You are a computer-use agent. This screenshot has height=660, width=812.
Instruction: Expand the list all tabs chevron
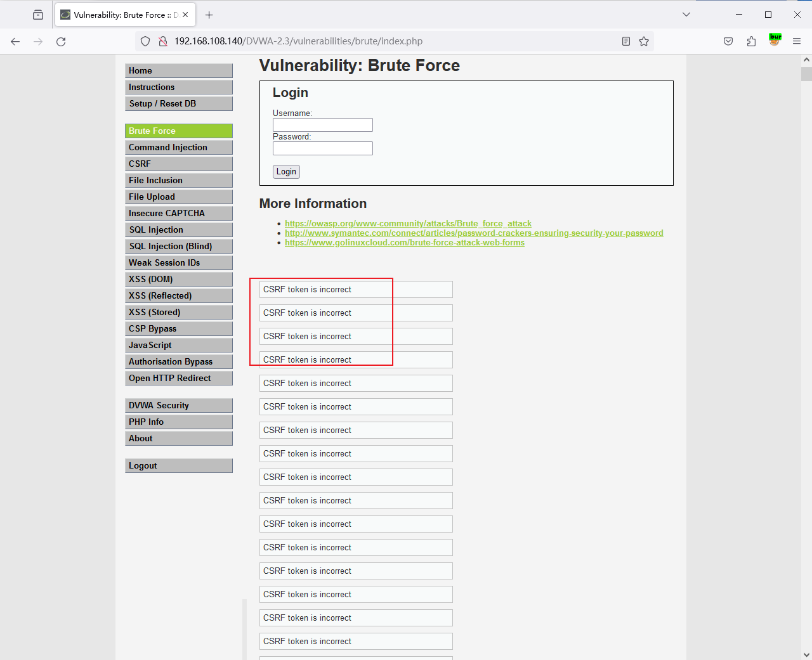point(686,15)
